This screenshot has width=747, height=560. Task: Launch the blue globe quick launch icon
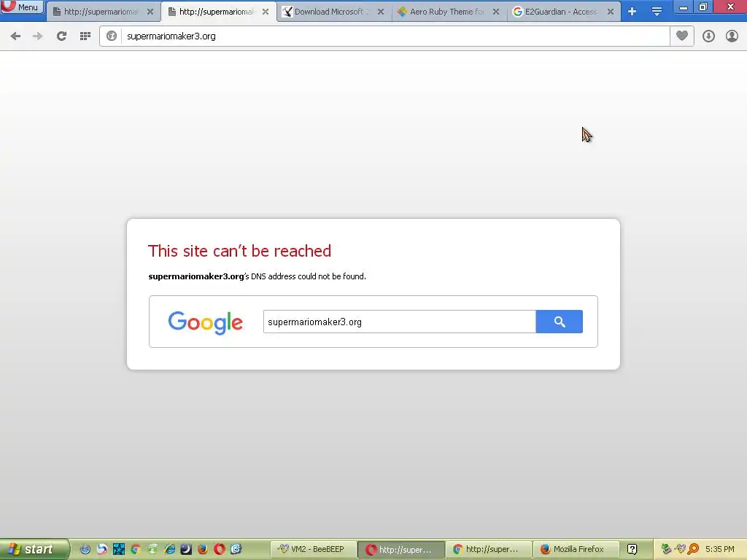[85, 549]
